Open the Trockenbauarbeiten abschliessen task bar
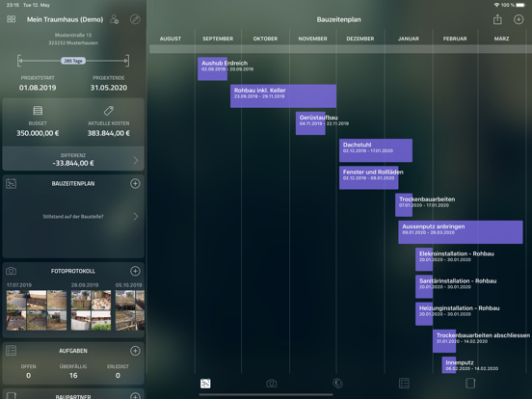The image size is (532, 399). pos(444,341)
